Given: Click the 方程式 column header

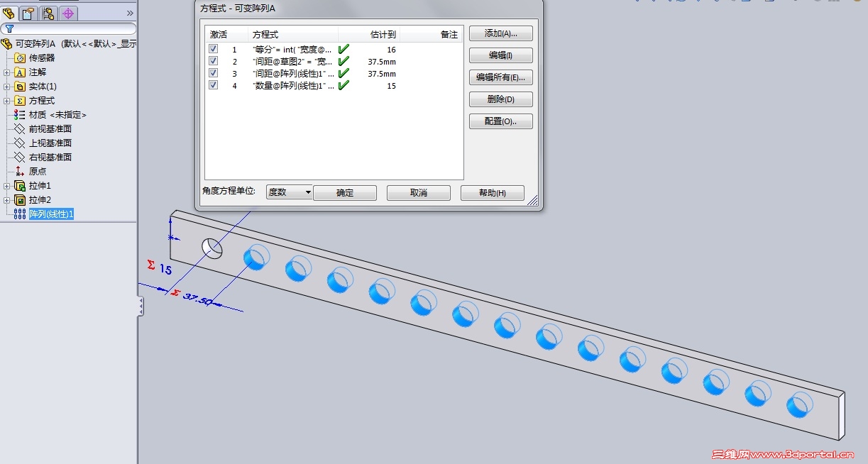Looking at the screenshot, I should coord(293,34).
